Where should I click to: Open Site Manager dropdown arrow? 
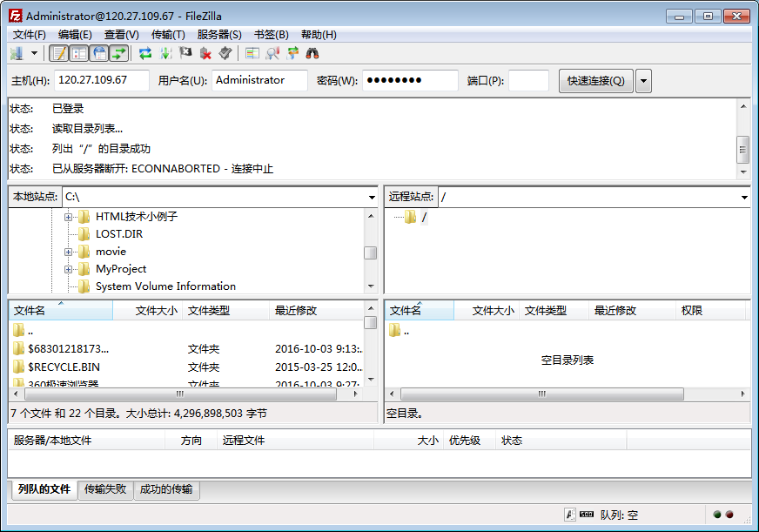(x=34, y=53)
